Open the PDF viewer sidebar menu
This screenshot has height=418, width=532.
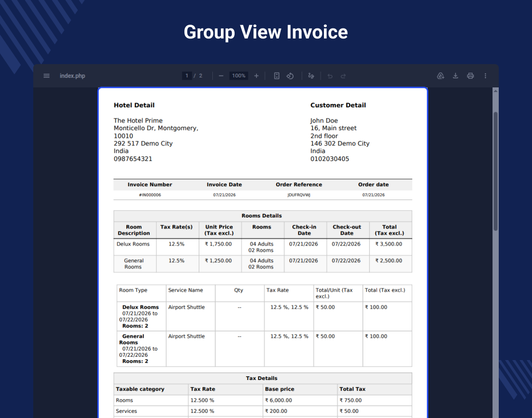47,76
